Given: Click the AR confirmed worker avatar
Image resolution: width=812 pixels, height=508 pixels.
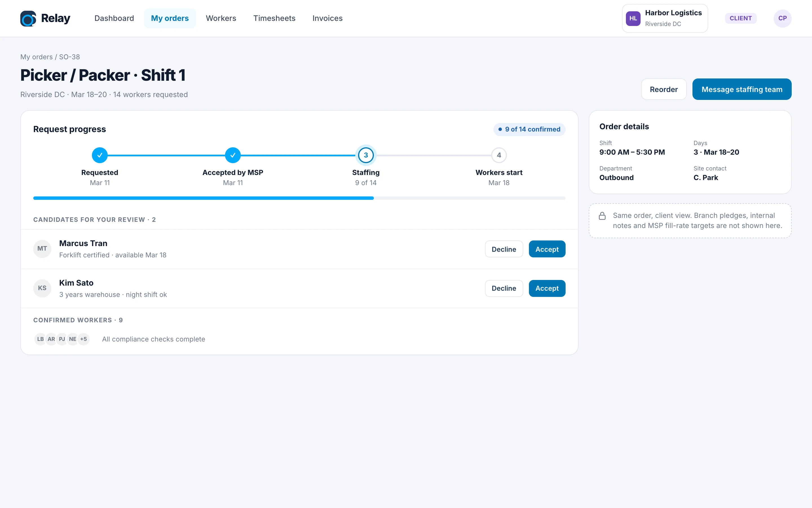Looking at the screenshot, I should point(51,339).
